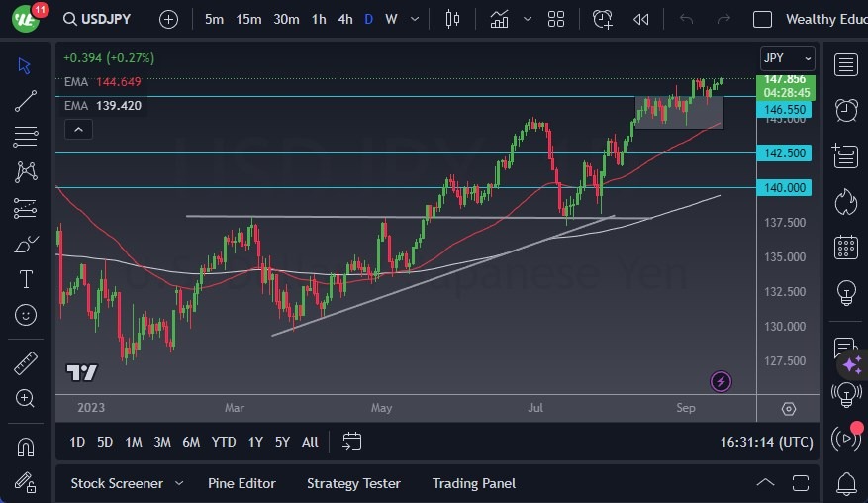Open the Strategy Tester tab

pyautogui.click(x=353, y=483)
